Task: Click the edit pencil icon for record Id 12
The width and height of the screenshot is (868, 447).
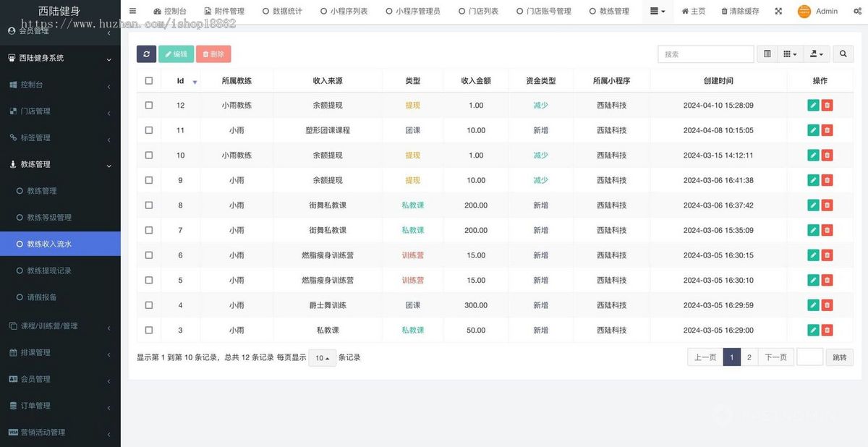Action: tap(813, 105)
